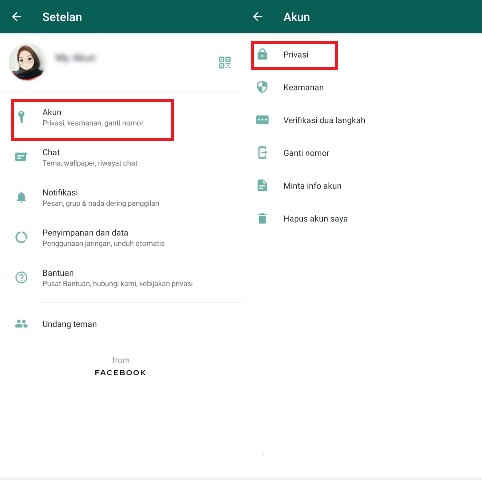Tap the dots icon for Verifikasi dua langkah
This screenshot has width=482, height=480.
click(x=262, y=120)
